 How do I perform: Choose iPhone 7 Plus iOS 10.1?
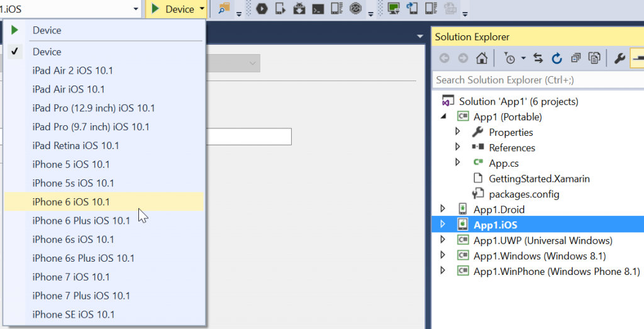tap(104, 296)
